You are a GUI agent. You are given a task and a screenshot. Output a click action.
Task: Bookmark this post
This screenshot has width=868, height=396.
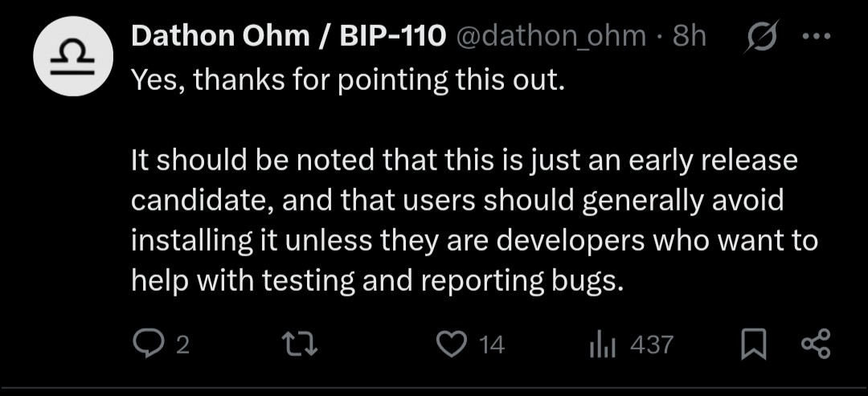[754, 345]
